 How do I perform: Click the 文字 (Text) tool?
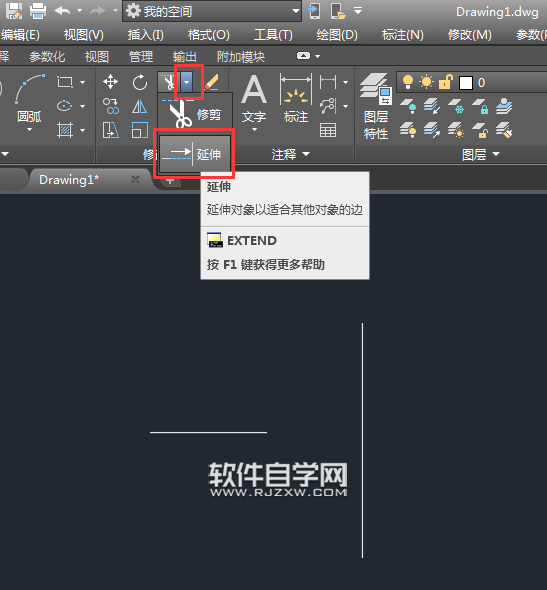(x=254, y=99)
